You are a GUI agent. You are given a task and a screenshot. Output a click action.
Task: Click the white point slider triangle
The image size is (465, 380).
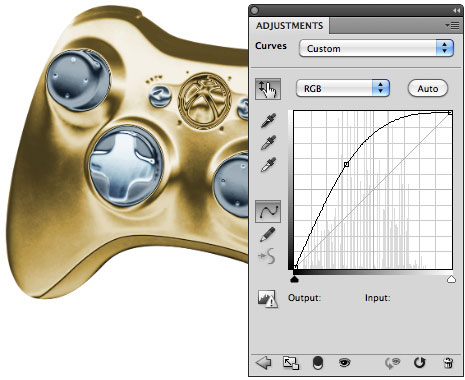click(x=451, y=279)
